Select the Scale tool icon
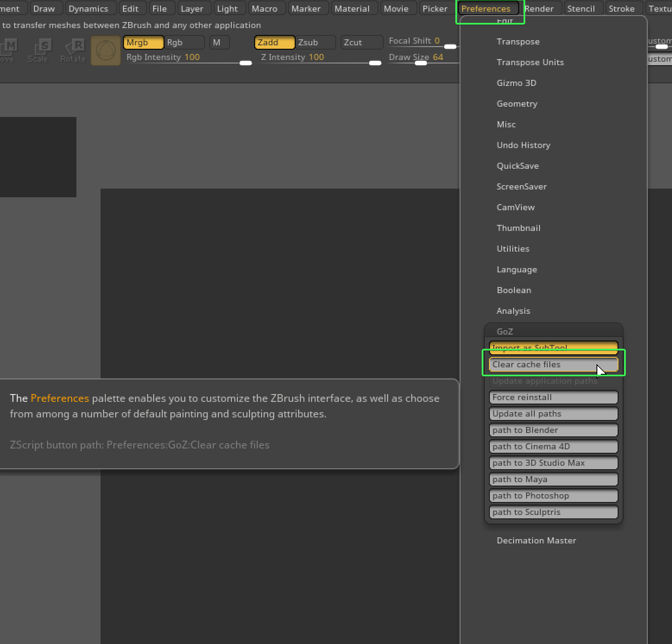672x644 pixels. (39, 50)
